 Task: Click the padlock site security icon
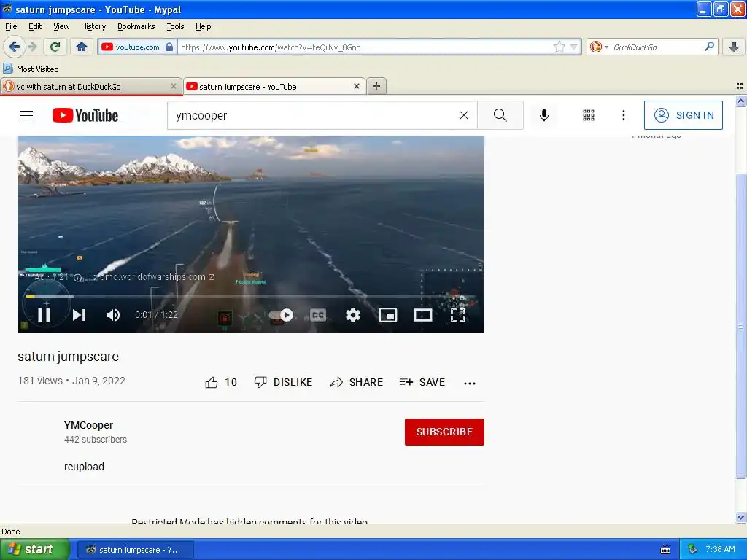(x=169, y=47)
